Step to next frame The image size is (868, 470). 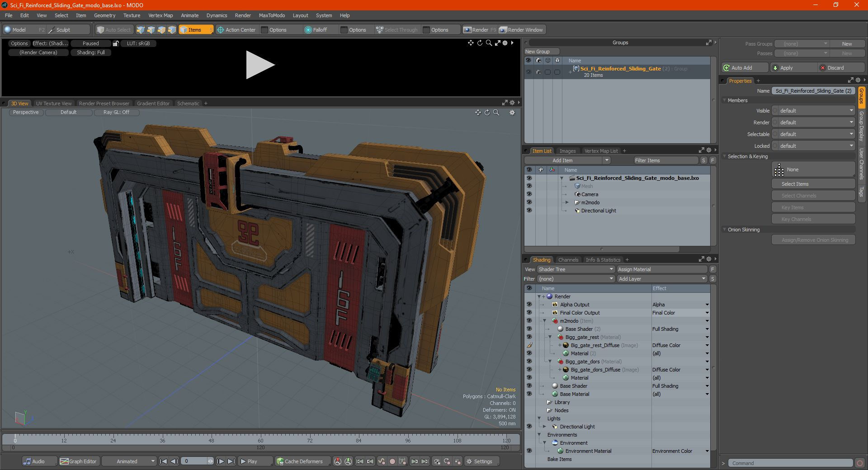coord(220,461)
